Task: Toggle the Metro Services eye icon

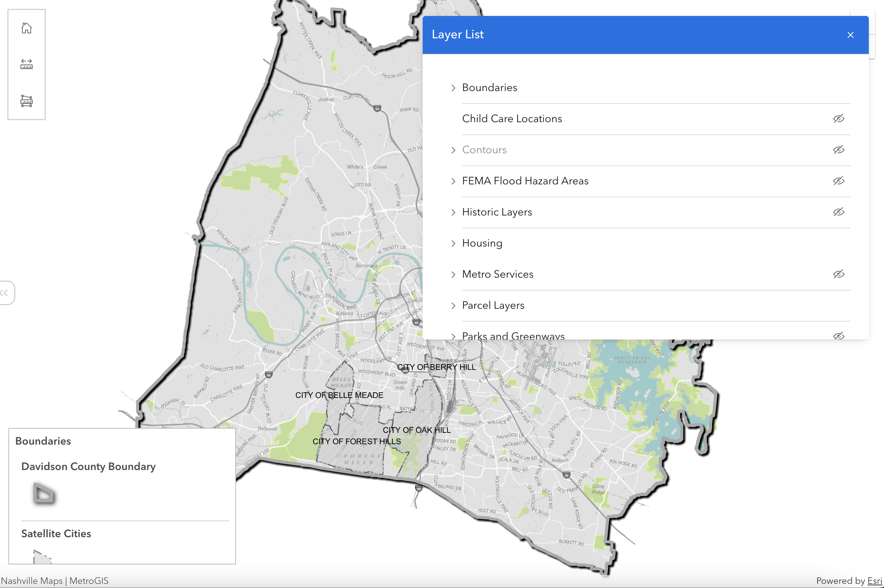Action: [x=839, y=274]
